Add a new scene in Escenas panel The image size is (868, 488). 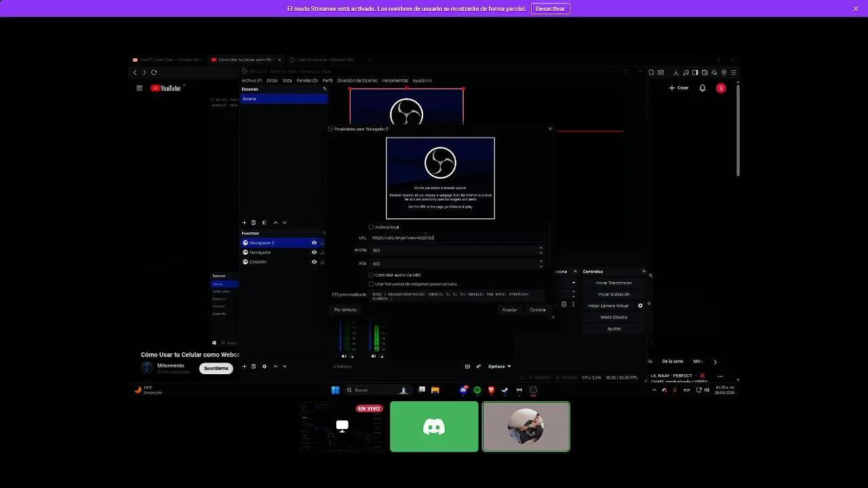(x=245, y=222)
